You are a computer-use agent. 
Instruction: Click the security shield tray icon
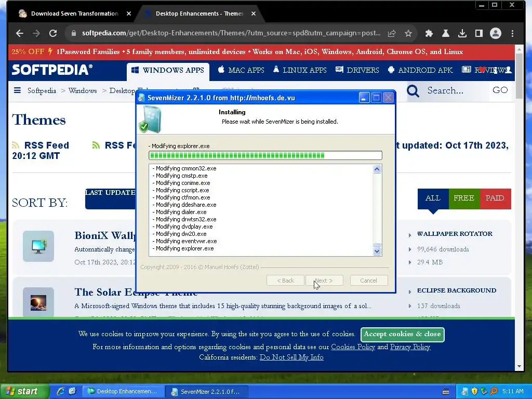(474, 391)
